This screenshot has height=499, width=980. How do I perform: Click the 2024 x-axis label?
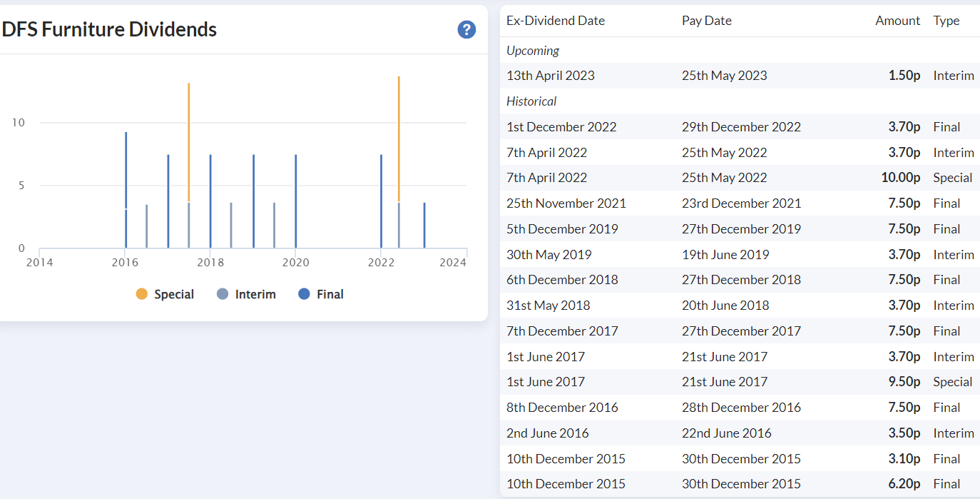pos(453,263)
